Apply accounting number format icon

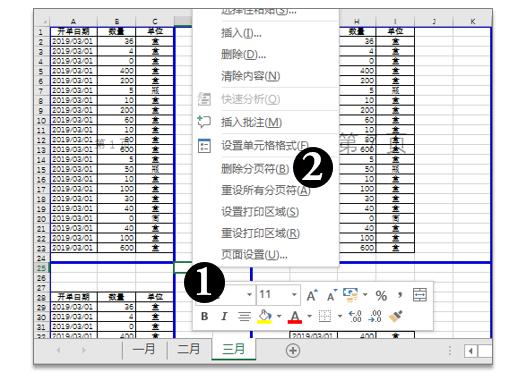(x=351, y=295)
